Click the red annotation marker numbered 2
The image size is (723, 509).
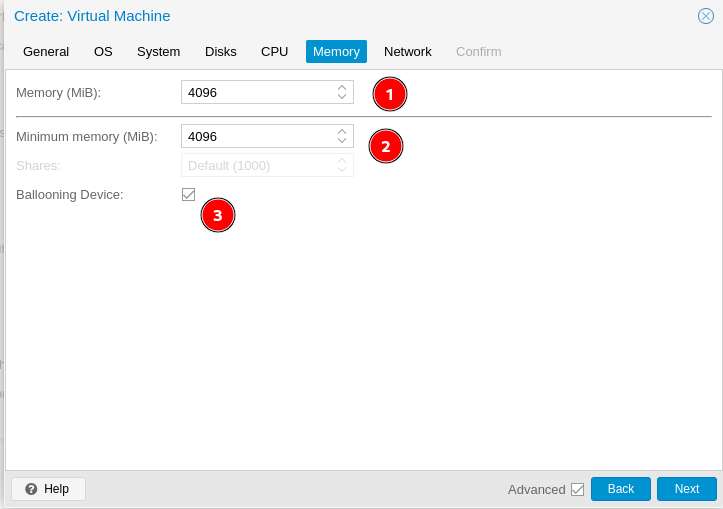386,146
